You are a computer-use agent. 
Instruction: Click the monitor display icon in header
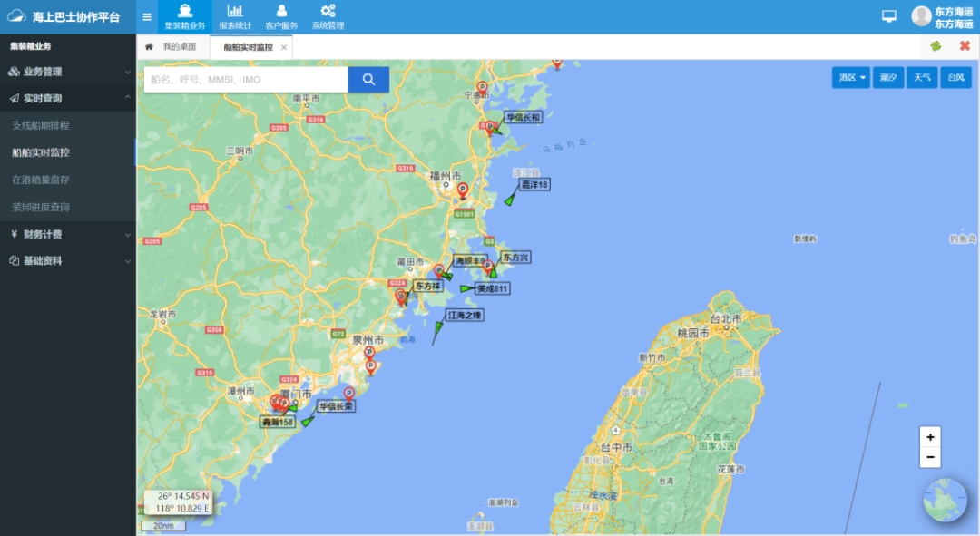pos(889,16)
